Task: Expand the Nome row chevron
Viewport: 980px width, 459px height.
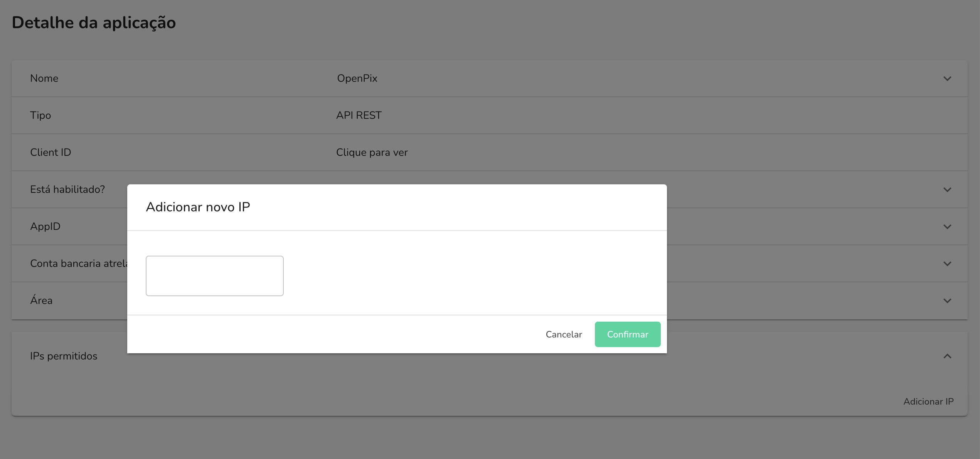Action: [947, 78]
